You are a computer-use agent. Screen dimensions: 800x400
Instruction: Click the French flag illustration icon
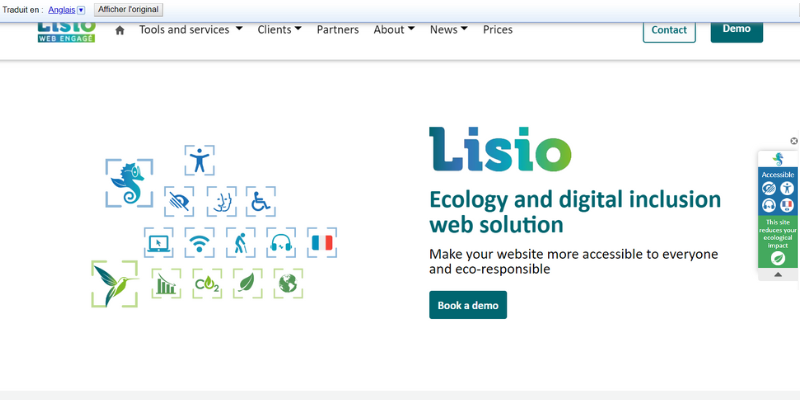pos(322,242)
